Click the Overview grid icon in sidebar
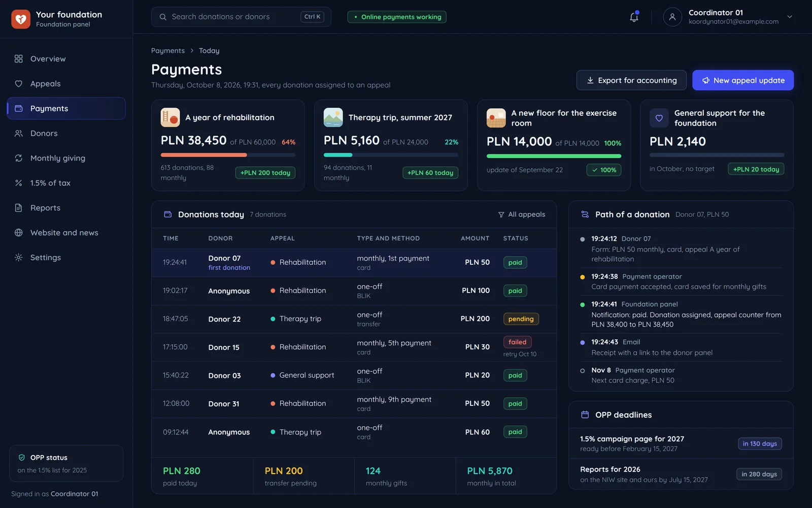The width and height of the screenshot is (812, 508). tap(19, 59)
